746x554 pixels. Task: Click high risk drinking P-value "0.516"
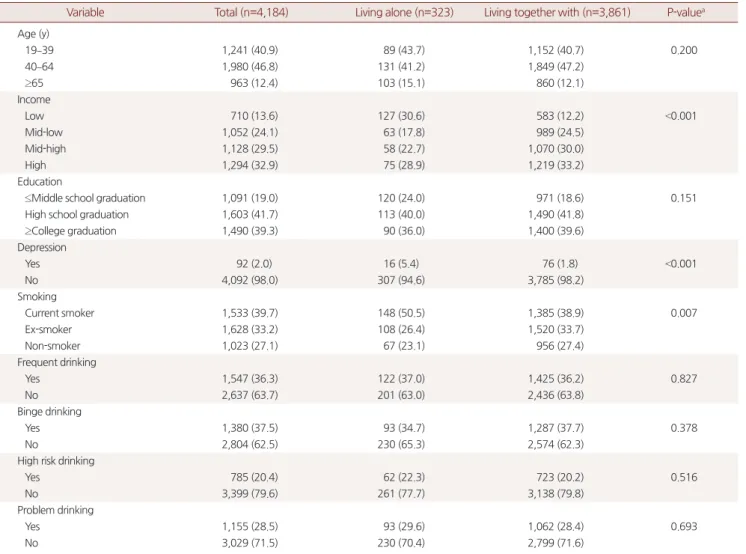[x=684, y=477]
